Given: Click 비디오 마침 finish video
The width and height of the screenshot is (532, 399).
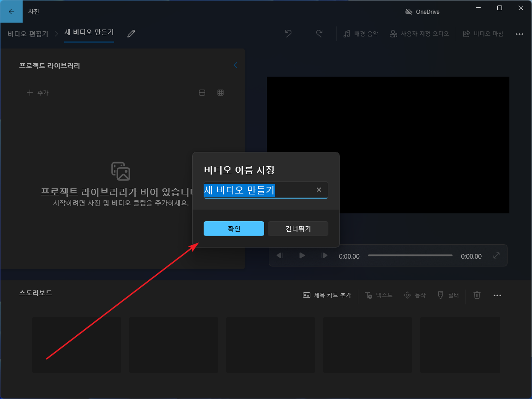Looking at the screenshot, I should [x=483, y=34].
